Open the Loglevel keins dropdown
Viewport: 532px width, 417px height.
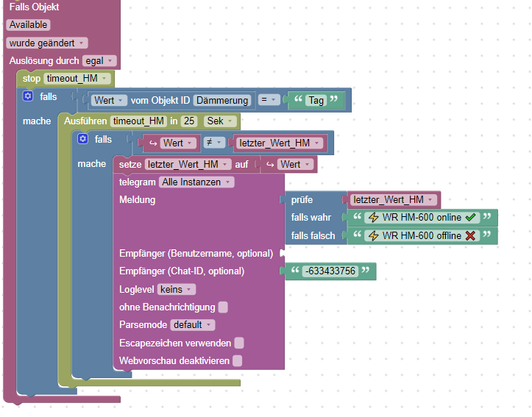[x=176, y=290]
